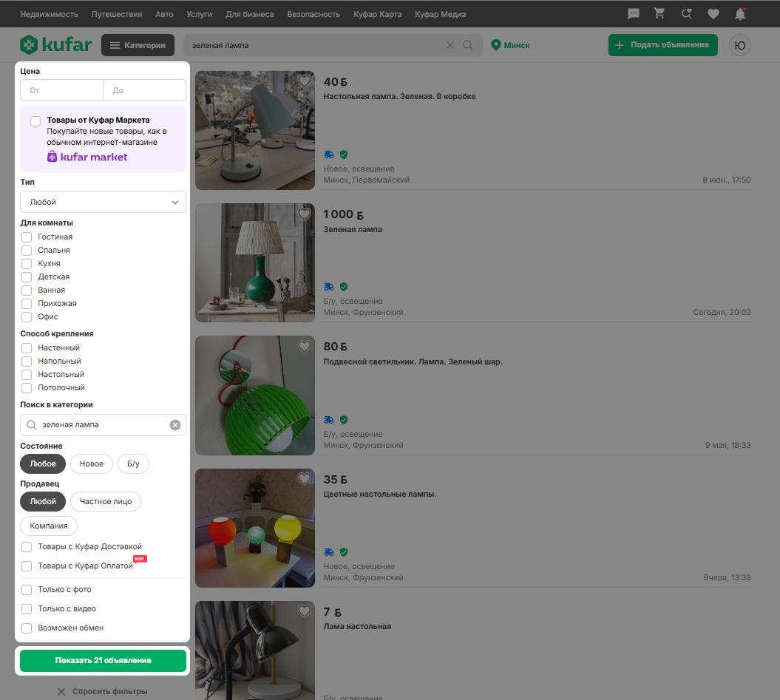The width and height of the screenshot is (780, 700).
Task: Check the Офис room option
Action: [27, 317]
